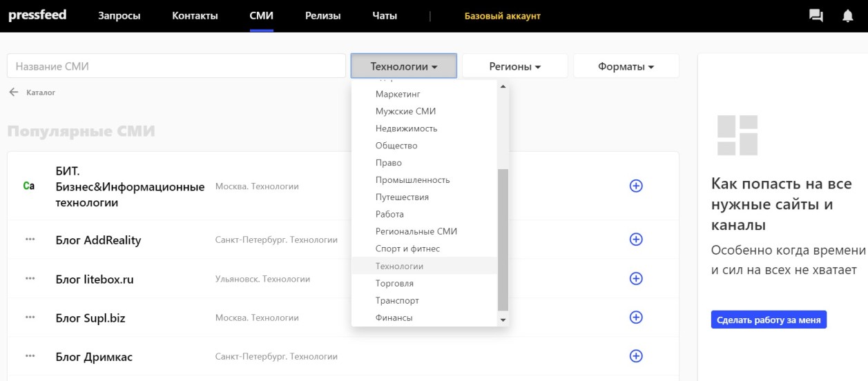Viewport: 868px width, 381px height.
Task: Switch to the Релизы tab
Action: coord(322,16)
